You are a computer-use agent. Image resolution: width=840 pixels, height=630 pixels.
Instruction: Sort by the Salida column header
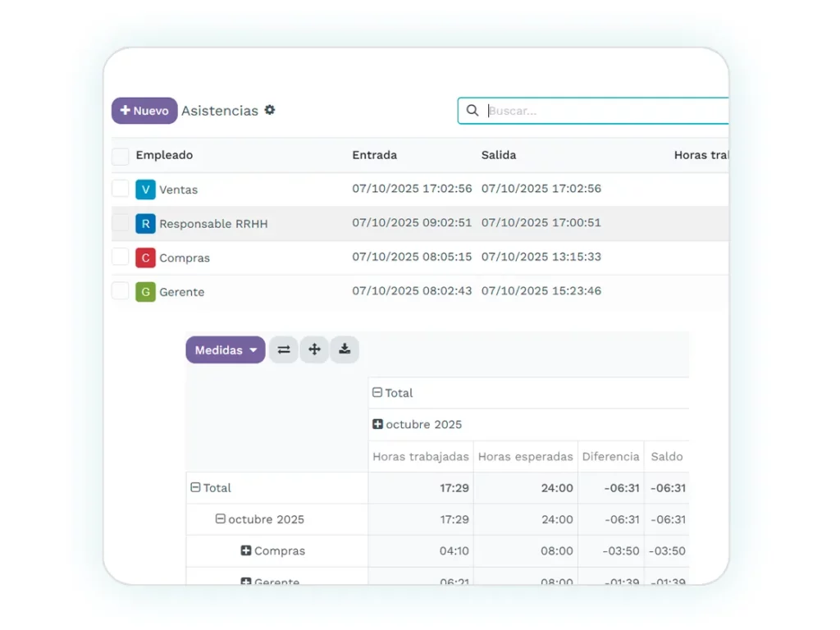pyautogui.click(x=499, y=155)
